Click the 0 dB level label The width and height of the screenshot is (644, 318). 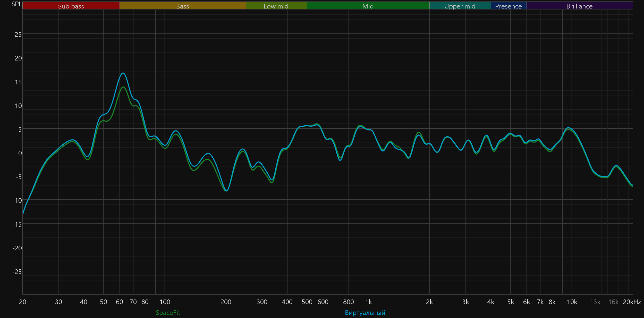[20, 153]
